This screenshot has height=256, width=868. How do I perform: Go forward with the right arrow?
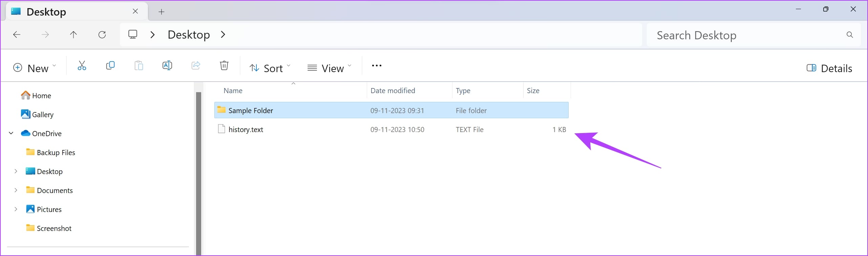(x=45, y=35)
